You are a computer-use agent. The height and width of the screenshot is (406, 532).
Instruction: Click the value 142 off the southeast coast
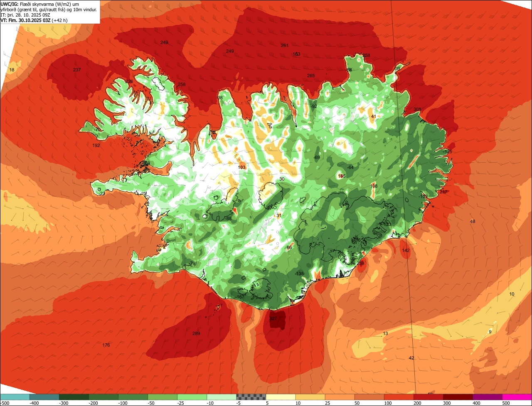tap(406, 250)
